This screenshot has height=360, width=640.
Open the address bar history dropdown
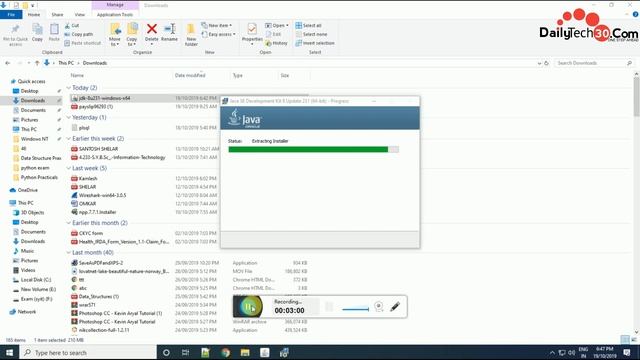click(539, 63)
